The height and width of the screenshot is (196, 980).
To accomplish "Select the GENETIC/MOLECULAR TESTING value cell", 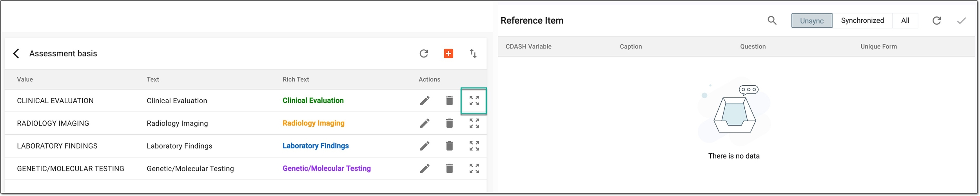I will point(71,169).
